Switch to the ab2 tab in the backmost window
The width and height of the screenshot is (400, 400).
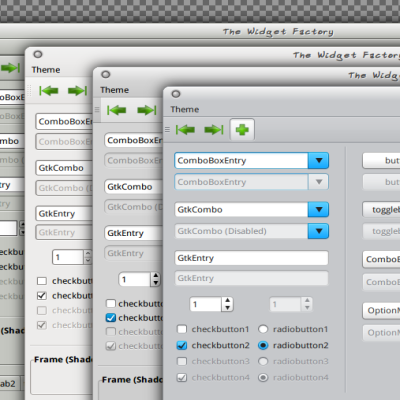[x=10, y=383]
